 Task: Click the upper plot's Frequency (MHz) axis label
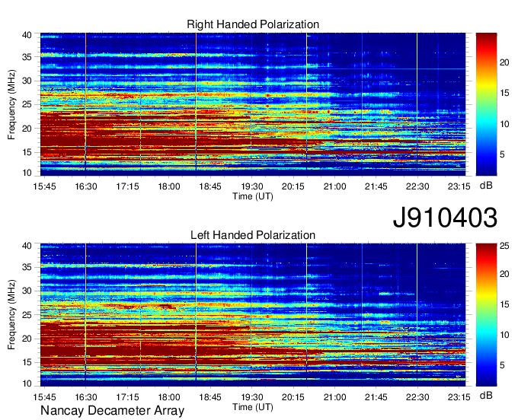pos(11,104)
